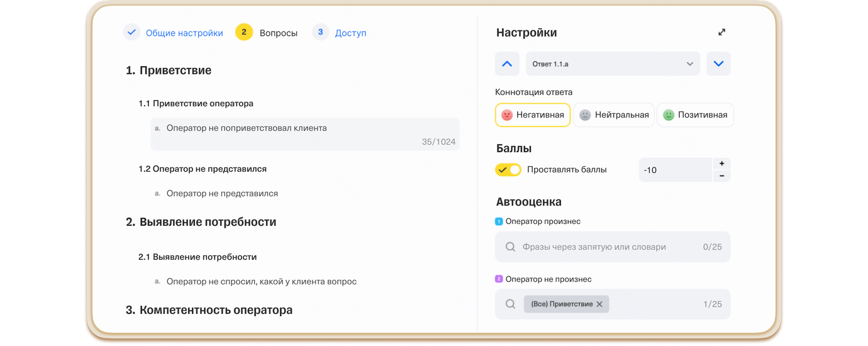This screenshot has height=346, width=868.
Task: Switch to the Доступ step
Action: (350, 33)
